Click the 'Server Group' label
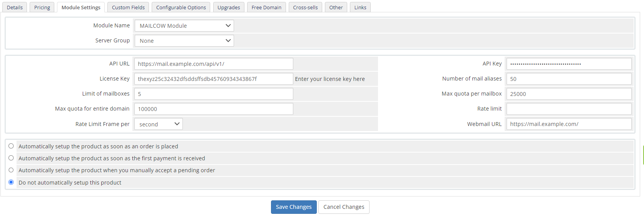 coord(112,40)
